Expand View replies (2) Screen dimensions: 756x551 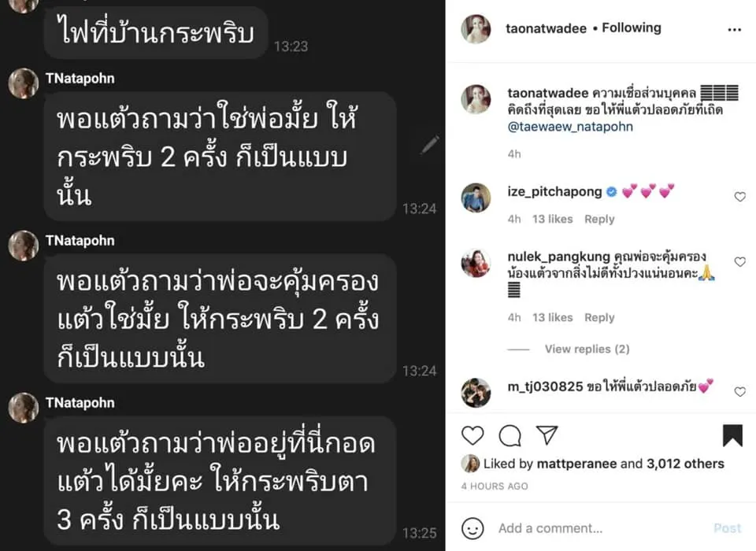[x=587, y=349]
